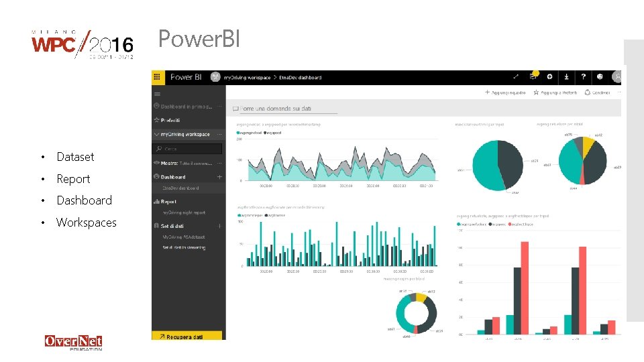Click the dark avgspeed legend marker
The width and height of the screenshot is (644, 362).
[x=265, y=133]
